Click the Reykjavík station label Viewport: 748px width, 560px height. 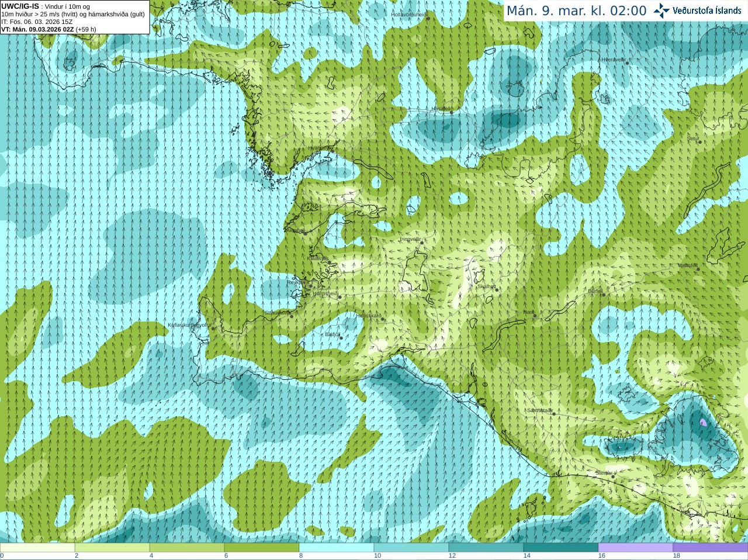point(297,282)
